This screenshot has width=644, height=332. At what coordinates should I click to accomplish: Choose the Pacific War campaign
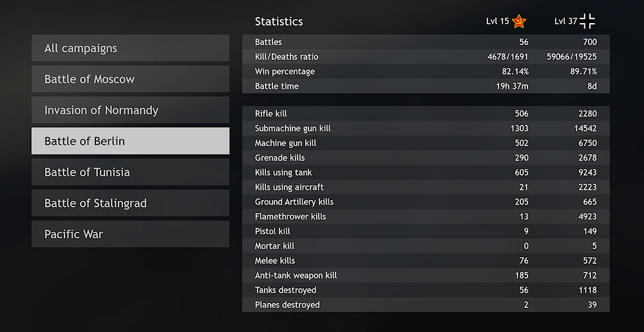130,234
